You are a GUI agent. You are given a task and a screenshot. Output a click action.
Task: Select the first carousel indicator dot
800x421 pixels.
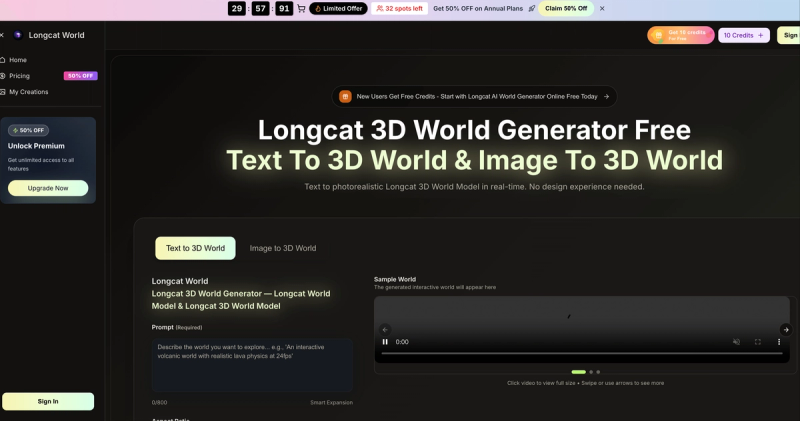tap(579, 372)
